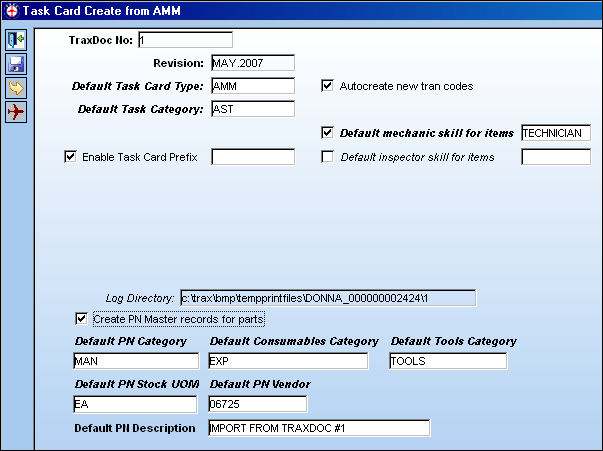The height and width of the screenshot is (451, 603).
Task: Click the Default PN Vendor label
Action: (260, 384)
